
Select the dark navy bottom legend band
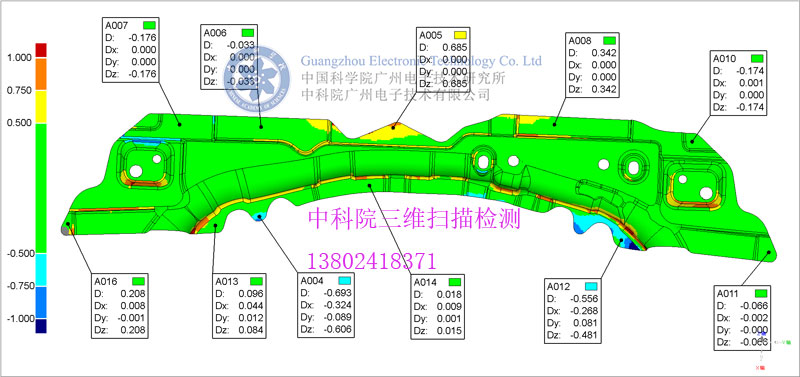point(41,326)
